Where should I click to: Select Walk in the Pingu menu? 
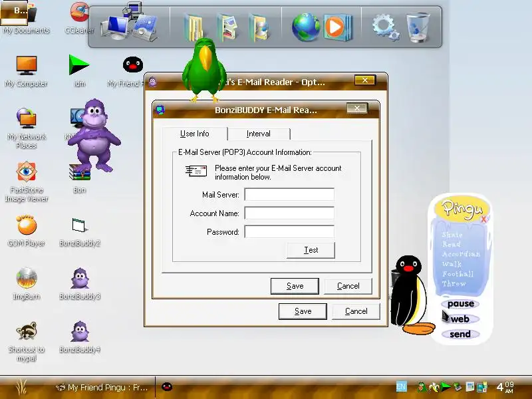pyautogui.click(x=452, y=263)
